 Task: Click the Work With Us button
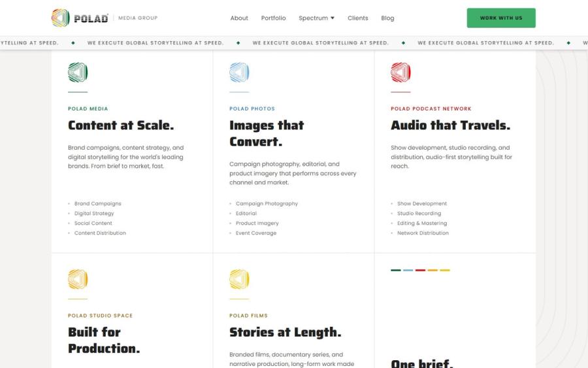tap(501, 18)
